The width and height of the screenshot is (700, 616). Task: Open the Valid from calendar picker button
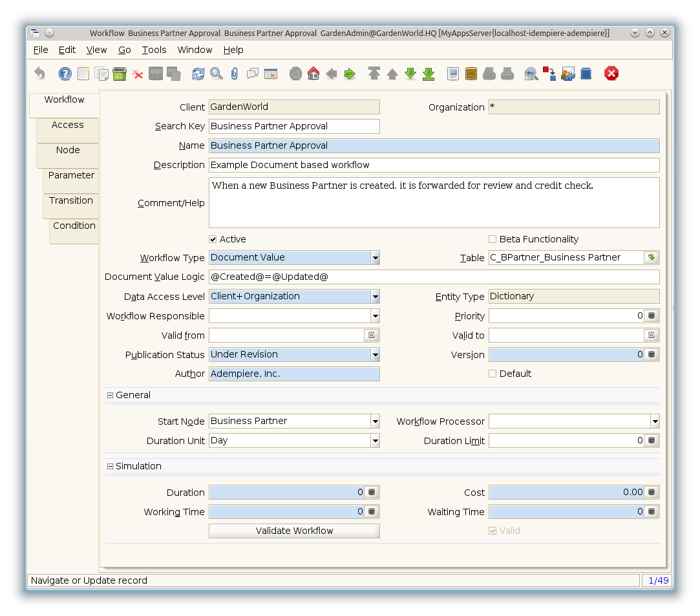(x=372, y=335)
